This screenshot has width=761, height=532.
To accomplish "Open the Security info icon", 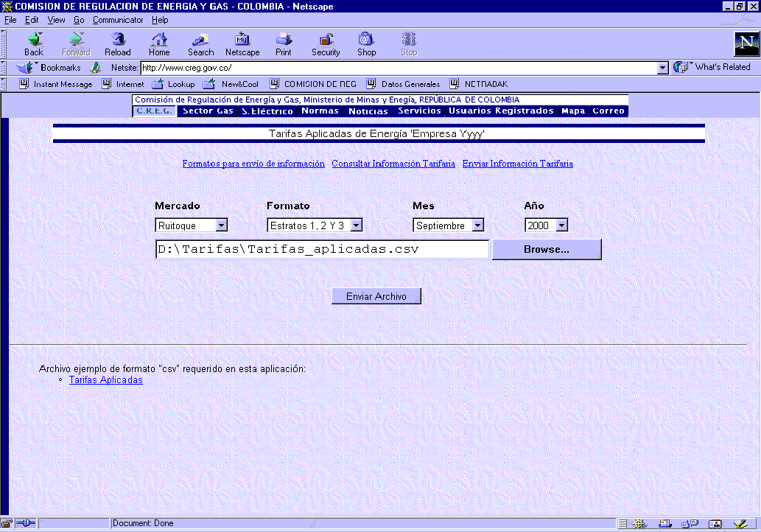I will click(326, 44).
